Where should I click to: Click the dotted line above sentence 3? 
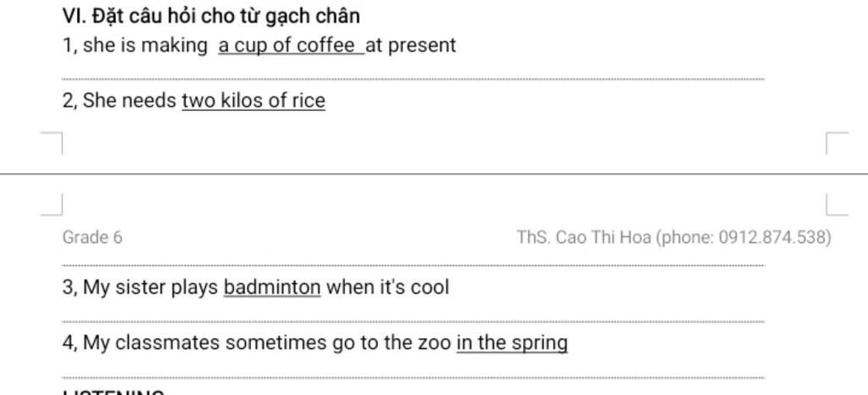click(413, 265)
